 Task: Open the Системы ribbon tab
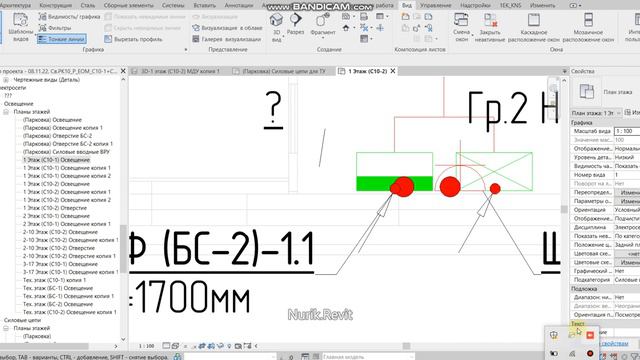(173, 5)
